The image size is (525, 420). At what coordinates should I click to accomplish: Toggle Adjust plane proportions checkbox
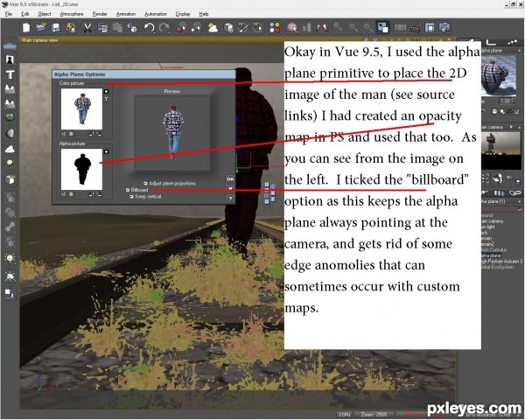tap(145, 184)
